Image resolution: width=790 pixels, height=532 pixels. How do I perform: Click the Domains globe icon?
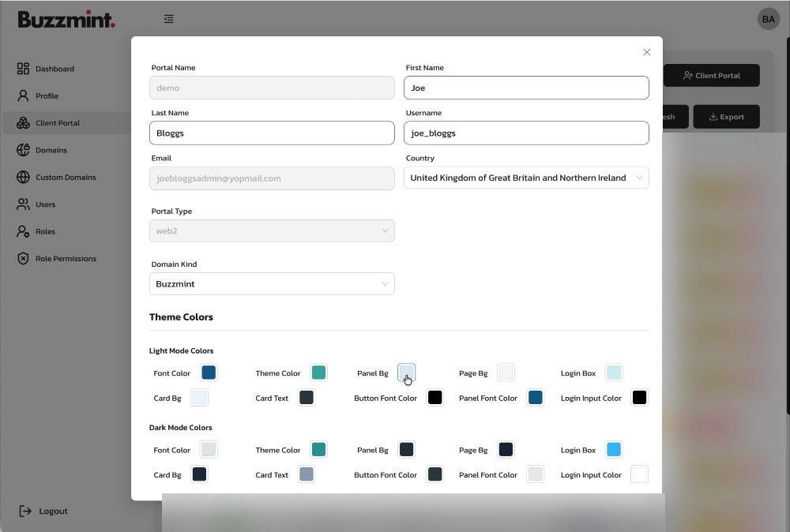tap(23, 150)
